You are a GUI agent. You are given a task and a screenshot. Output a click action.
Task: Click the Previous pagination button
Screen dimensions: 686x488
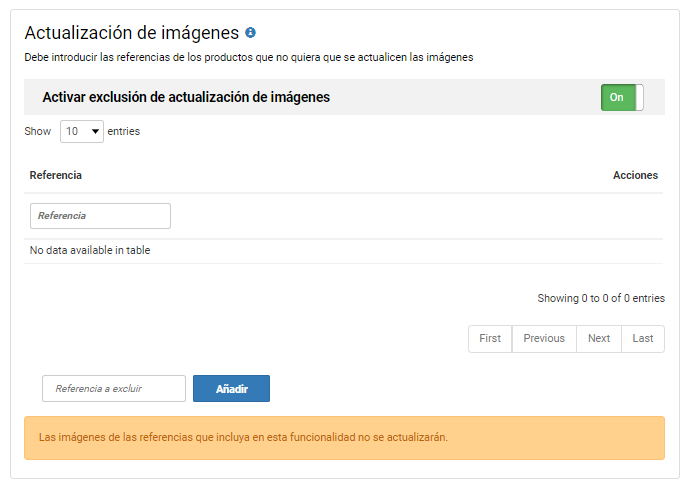coord(544,338)
